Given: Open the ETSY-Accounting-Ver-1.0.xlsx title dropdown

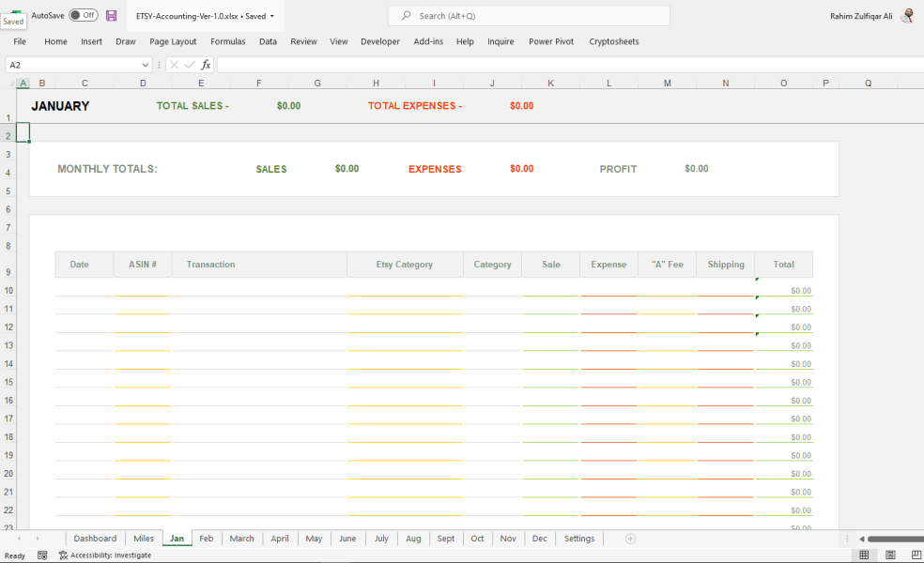Looking at the screenshot, I should click(x=203, y=15).
